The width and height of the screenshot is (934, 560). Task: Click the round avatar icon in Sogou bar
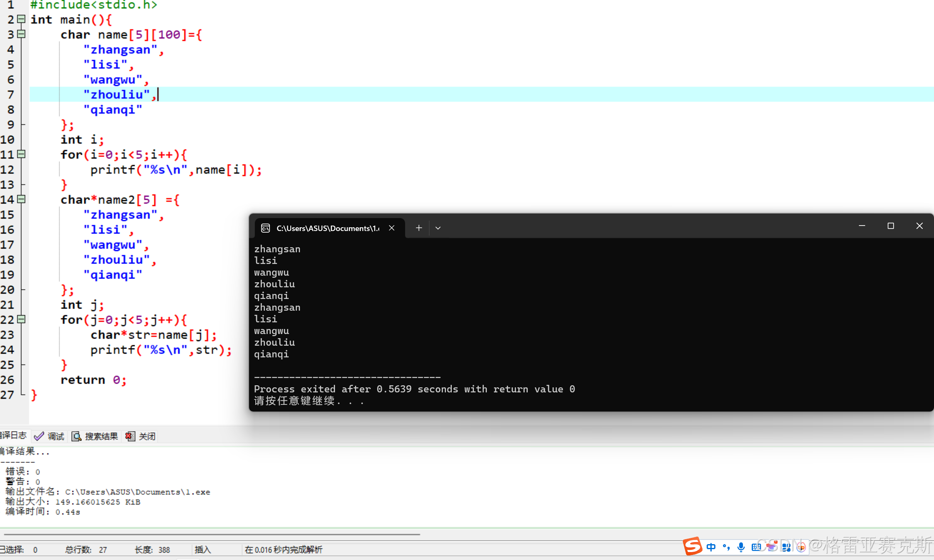click(801, 547)
